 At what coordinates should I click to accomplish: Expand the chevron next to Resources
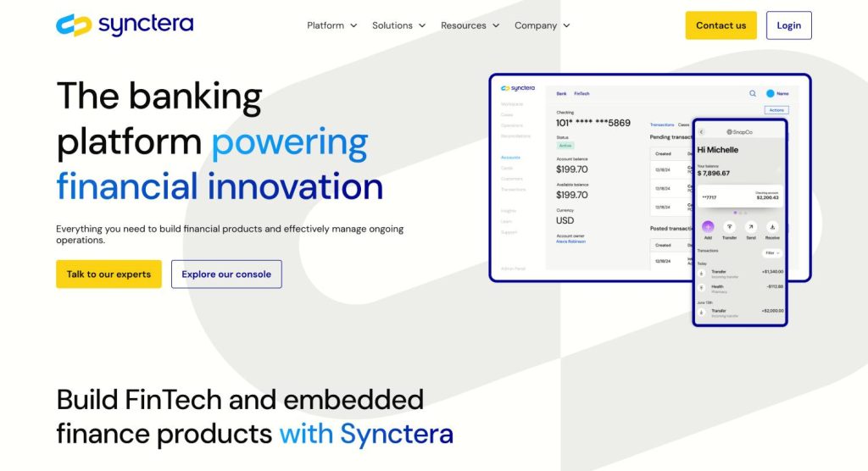(x=496, y=25)
